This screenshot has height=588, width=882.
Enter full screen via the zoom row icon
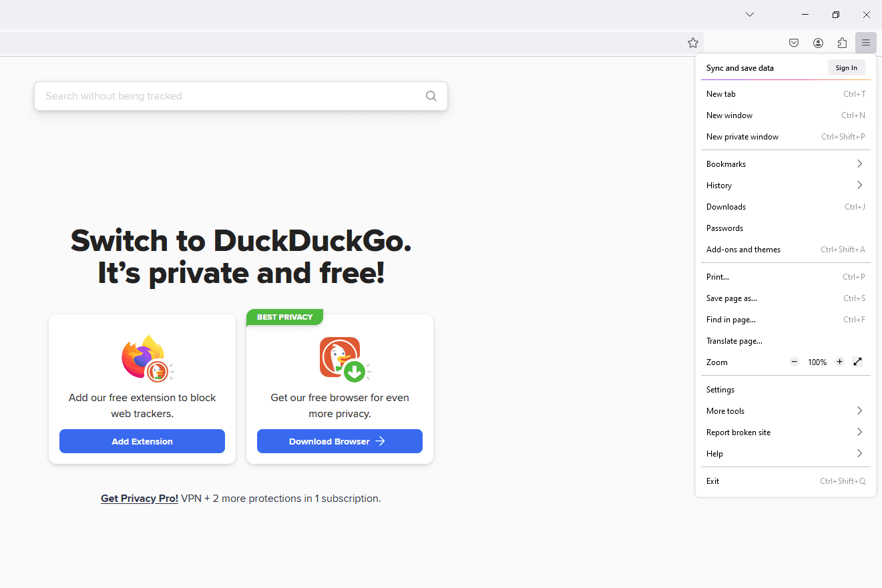click(x=858, y=362)
